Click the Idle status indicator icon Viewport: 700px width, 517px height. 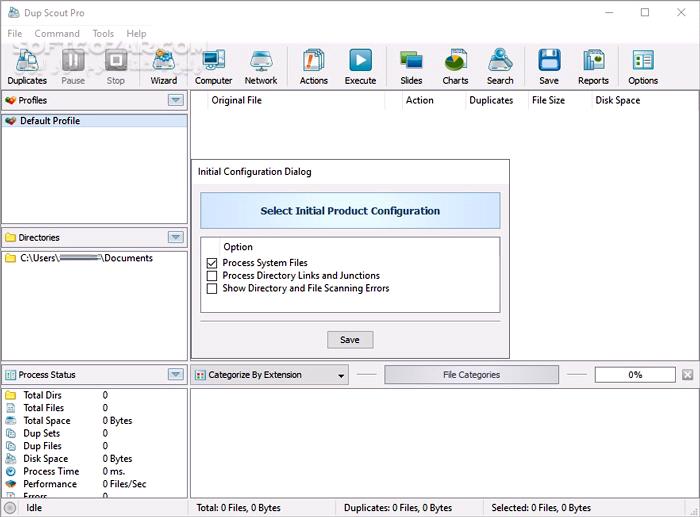click(10, 508)
